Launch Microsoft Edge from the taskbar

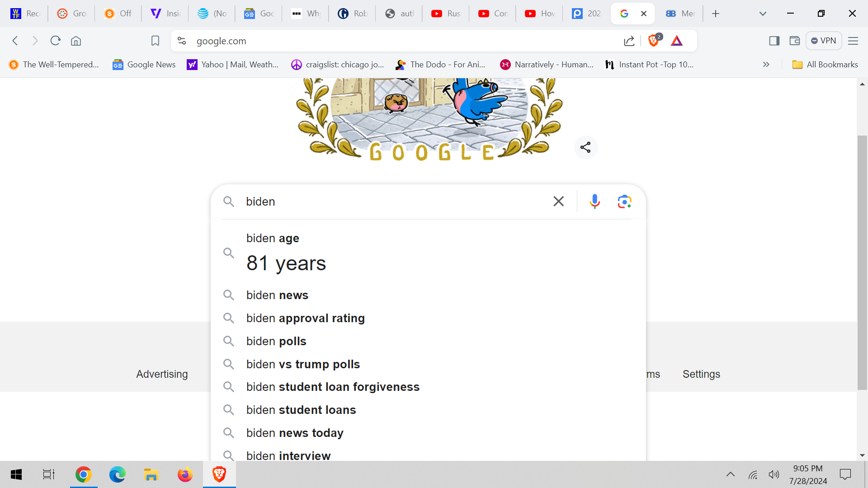[117, 474]
